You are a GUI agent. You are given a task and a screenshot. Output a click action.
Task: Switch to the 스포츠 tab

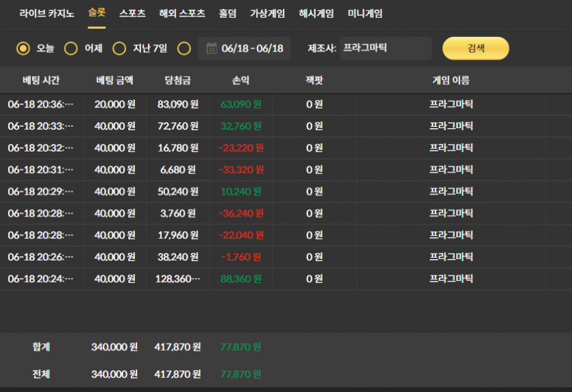point(132,14)
